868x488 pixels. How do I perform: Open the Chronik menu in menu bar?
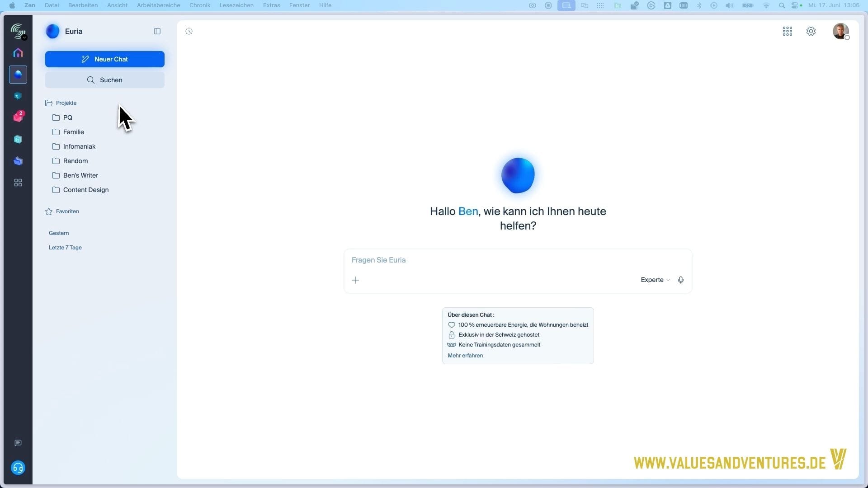200,5
